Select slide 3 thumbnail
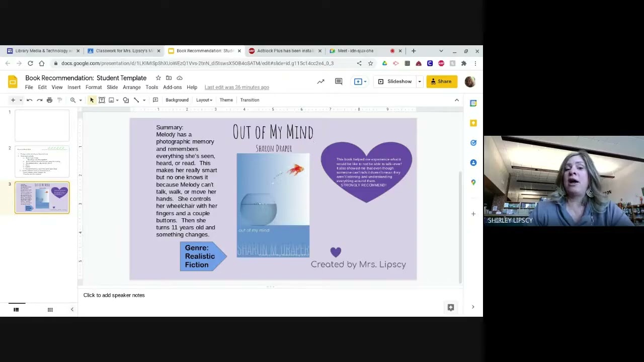644x362 pixels. point(42,198)
